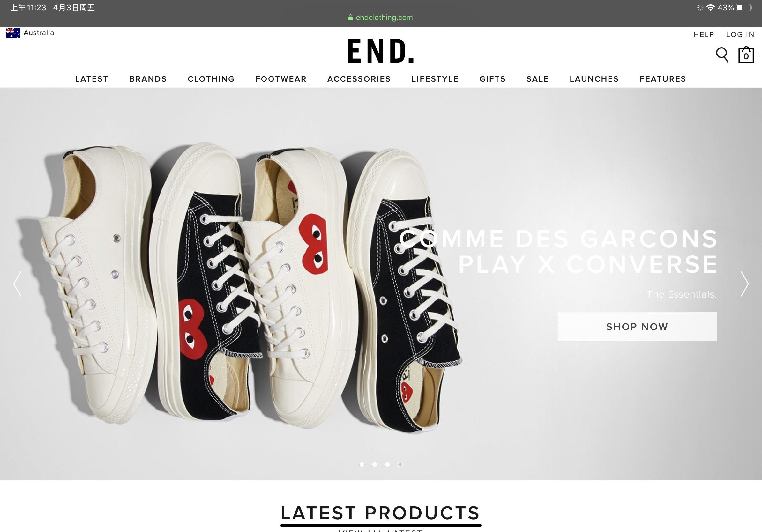The width and height of the screenshot is (762, 532).
Task: Click the LOG IN link
Action: pyautogui.click(x=740, y=34)
